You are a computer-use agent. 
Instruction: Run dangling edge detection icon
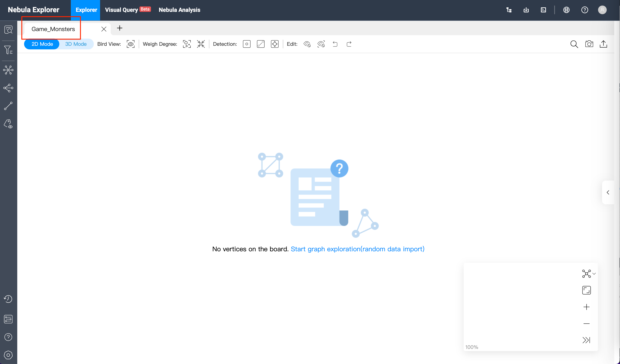tap(261, 44)
